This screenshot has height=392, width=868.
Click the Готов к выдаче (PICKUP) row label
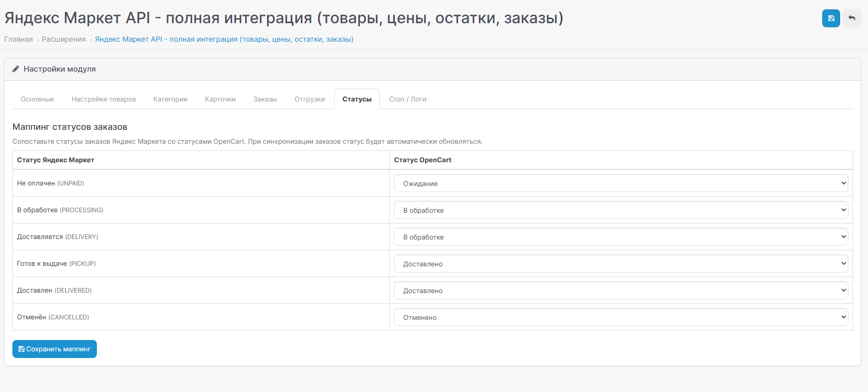(x=56, y=264)
